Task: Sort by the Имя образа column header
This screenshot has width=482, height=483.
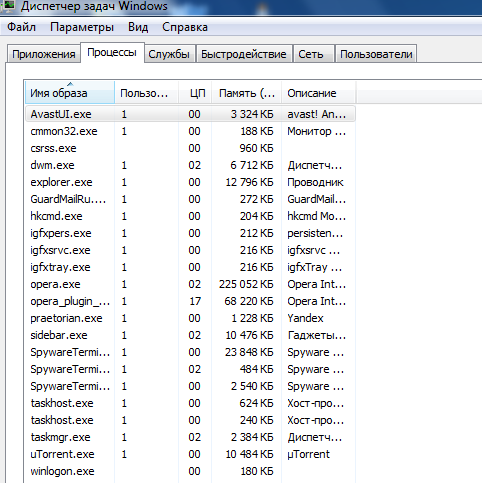Action: tap(70, 92)
